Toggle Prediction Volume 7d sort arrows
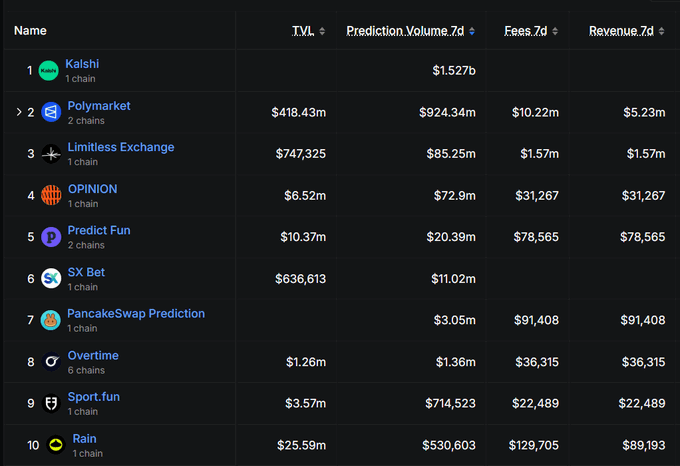 click(472, 31)
